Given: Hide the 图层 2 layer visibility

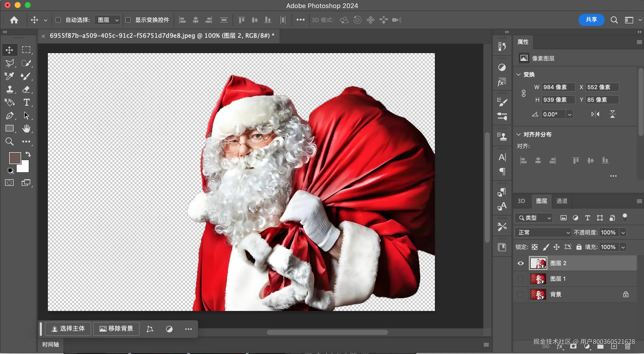Looking at the screenshot, I should (520, 263).
